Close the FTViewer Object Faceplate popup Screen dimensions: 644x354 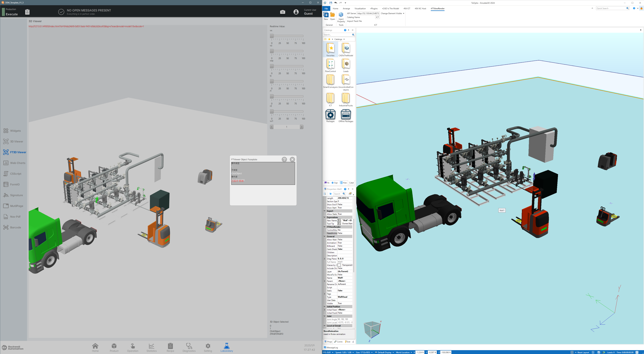coord(292,159)
